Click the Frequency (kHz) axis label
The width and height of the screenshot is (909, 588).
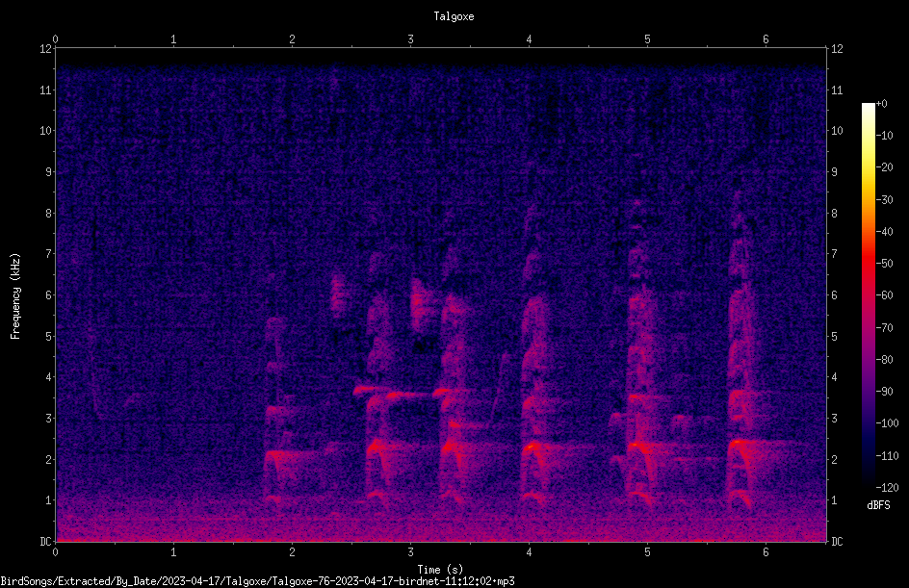15,296
